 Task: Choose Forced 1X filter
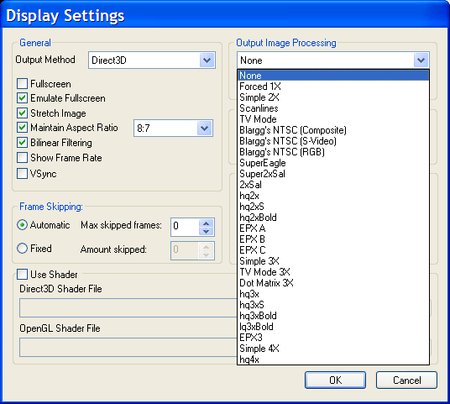333,86
